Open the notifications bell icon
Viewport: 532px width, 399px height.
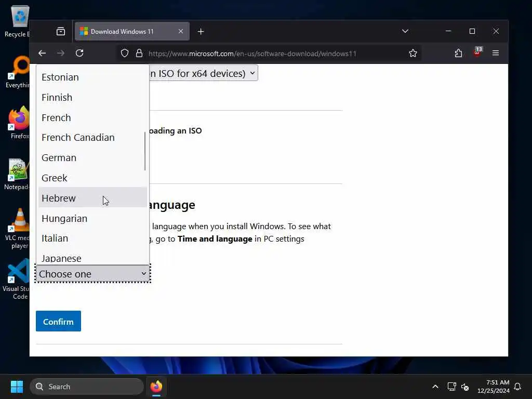[x=518, y=387]
